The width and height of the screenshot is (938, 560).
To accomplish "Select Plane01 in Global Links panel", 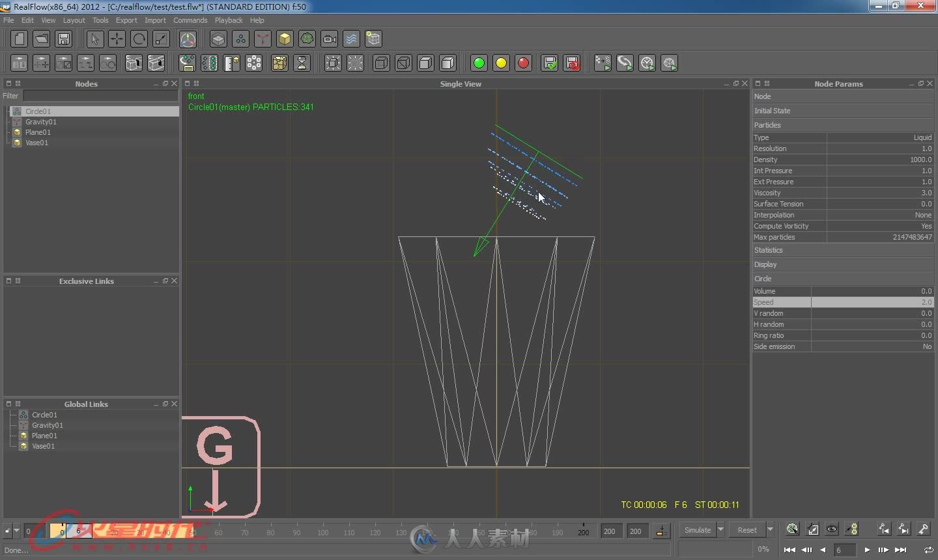I will pyautogui.click(x=44, y=436).
